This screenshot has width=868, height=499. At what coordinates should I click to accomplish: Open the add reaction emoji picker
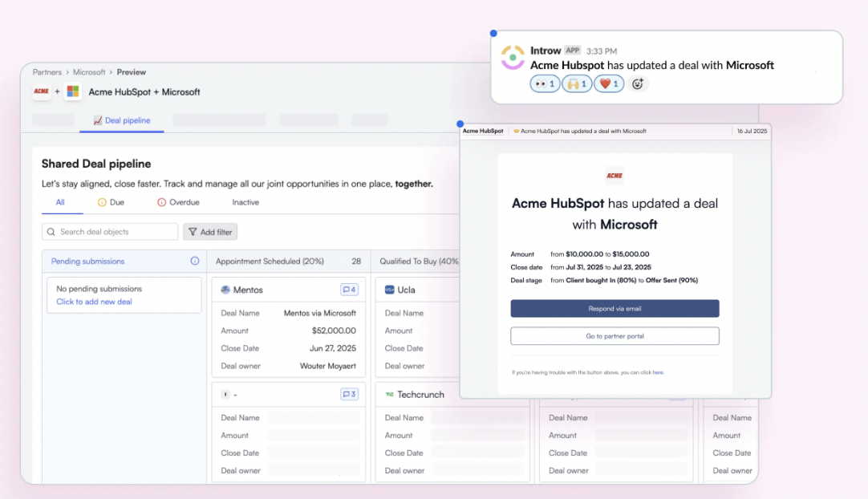(x=638, y=83)
